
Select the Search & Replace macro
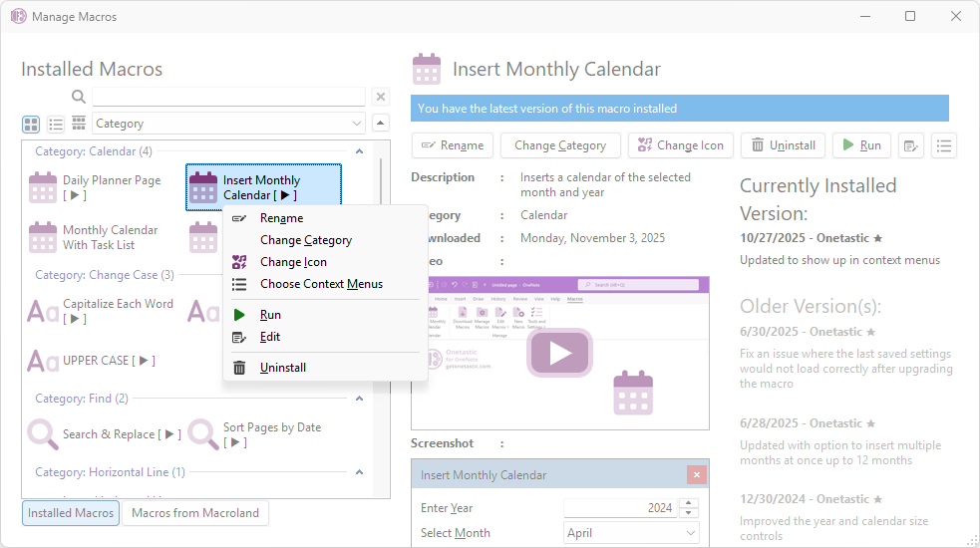tap(105, 434)
